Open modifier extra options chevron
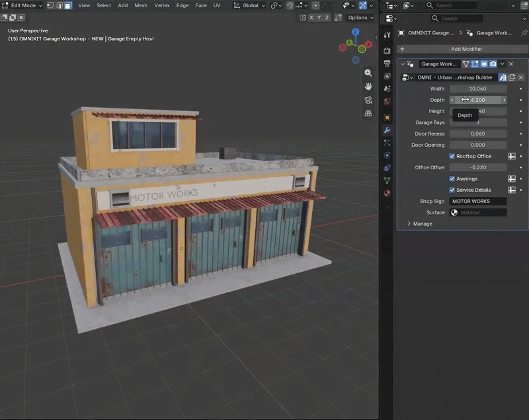The height and width of the screenshot is (420, 529). 503,63
